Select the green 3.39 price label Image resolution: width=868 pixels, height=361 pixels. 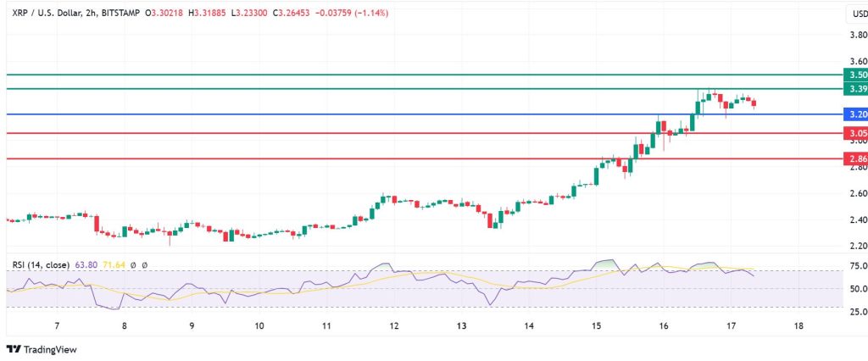click(x=854, y=89)
